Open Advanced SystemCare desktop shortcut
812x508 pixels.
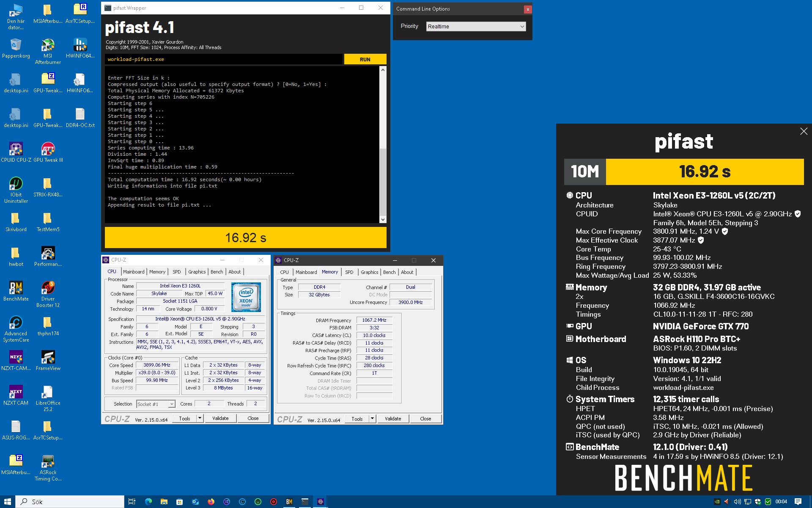(x=16, y=329)
